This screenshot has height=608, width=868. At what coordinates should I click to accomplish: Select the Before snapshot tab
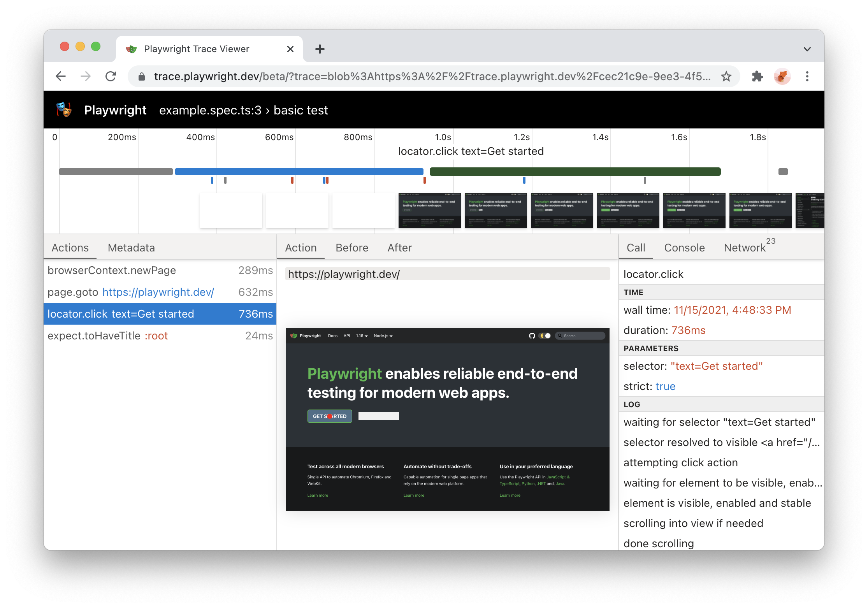click(352, 248)
